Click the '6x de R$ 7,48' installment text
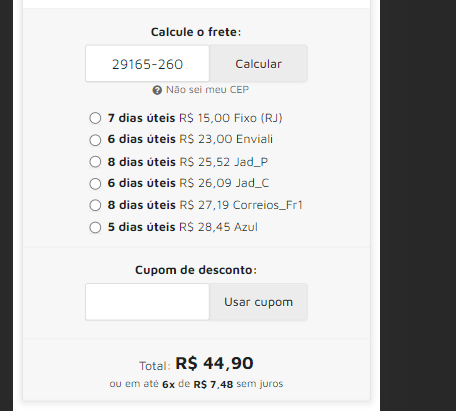 (x=197, y=384)
